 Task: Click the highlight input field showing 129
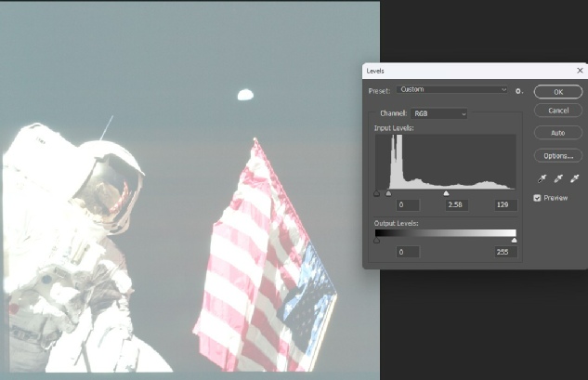pos(504,204)
